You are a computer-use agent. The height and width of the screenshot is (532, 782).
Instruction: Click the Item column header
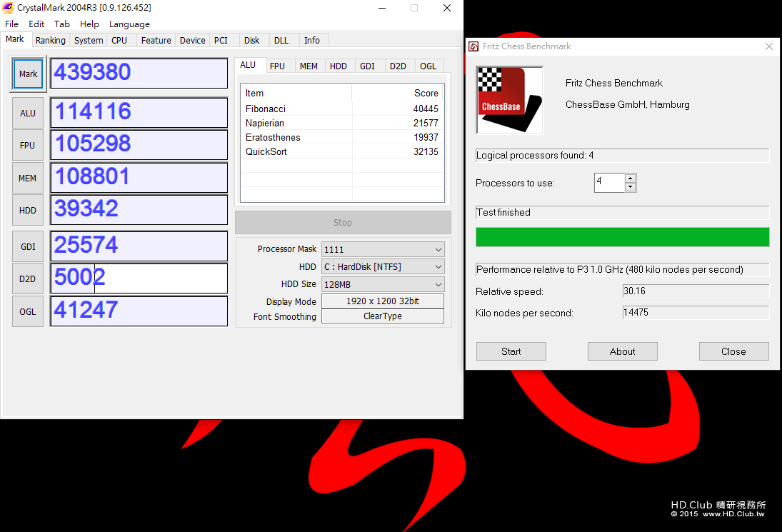(297, 94)
